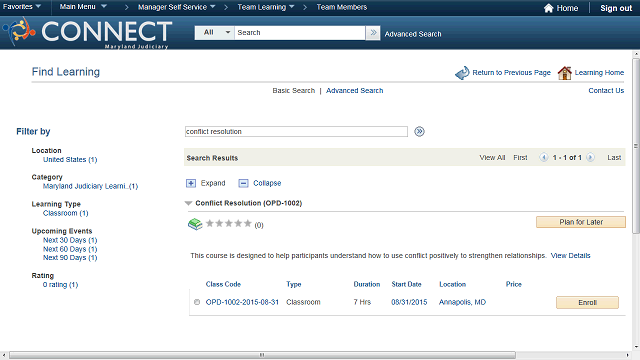
Task: Open the Favorites dropdown menu
Action: (x=22, y=7)
